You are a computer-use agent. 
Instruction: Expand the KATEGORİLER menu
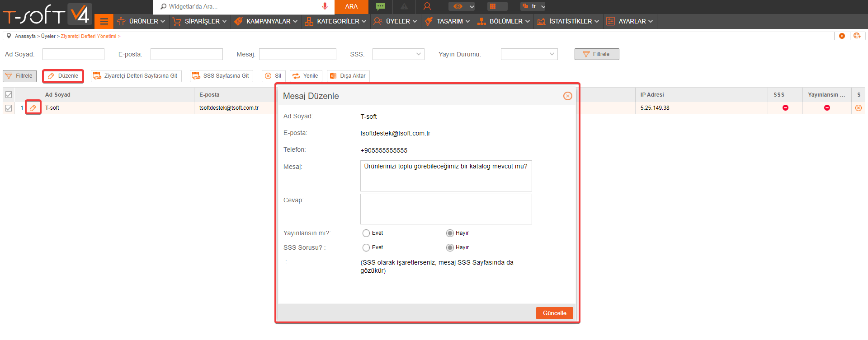point(335,21)
